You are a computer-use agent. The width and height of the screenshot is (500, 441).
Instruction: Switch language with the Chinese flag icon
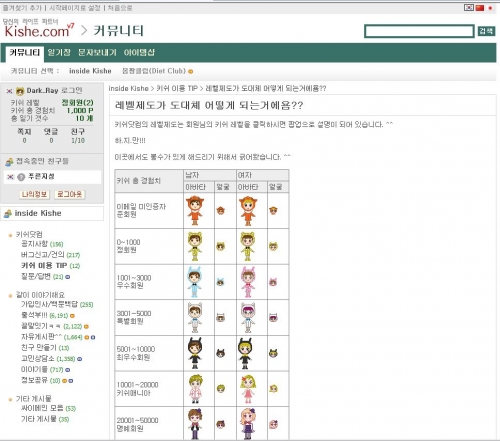click(x=479, y=8)
